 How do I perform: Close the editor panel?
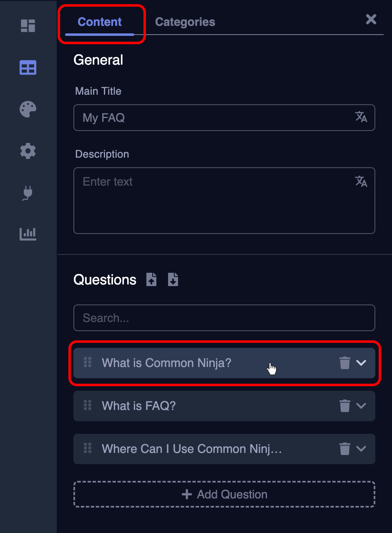371,19
